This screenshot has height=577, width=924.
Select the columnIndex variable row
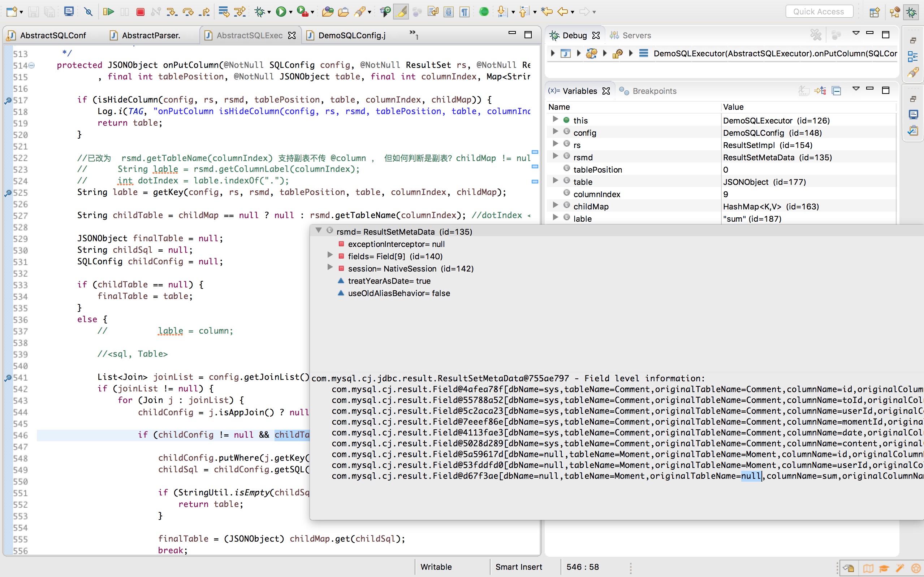click(x=596, y=194)
